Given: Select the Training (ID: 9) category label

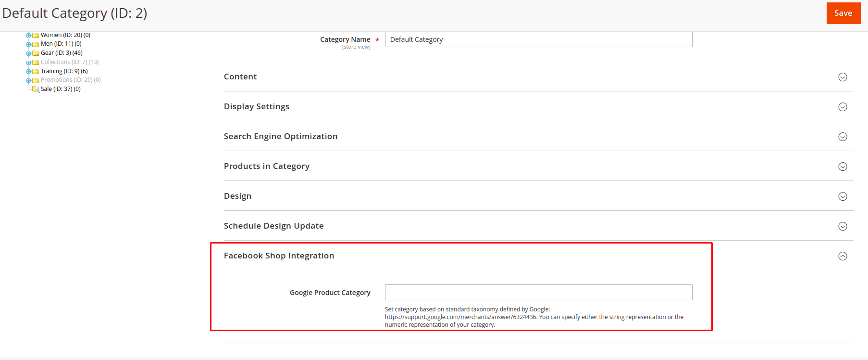Looking at the screenshot, I should [x=64, y=71].
